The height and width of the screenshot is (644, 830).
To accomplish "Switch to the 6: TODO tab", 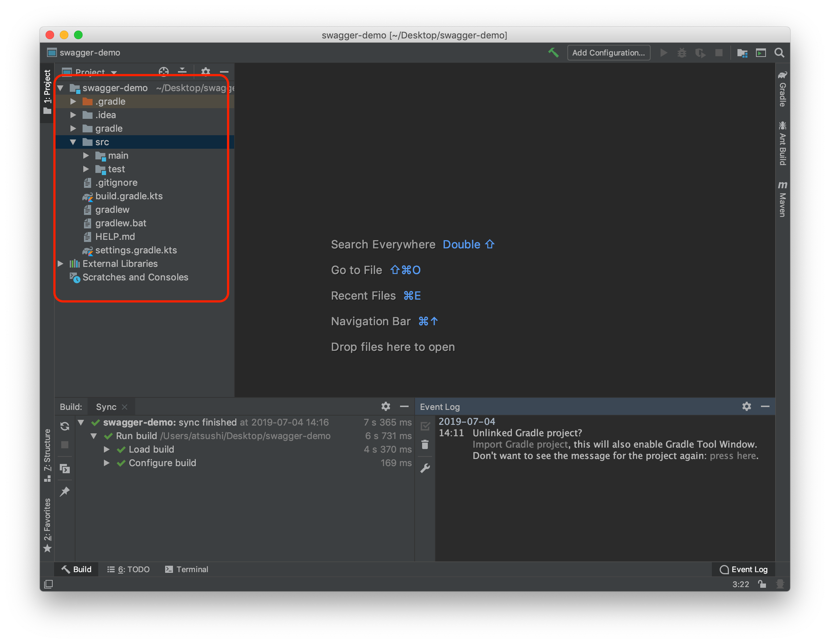I will click(128, 569).
